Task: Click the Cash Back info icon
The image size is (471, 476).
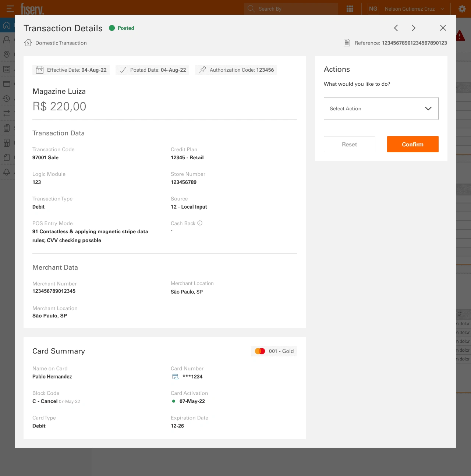Action: point(200,223)
